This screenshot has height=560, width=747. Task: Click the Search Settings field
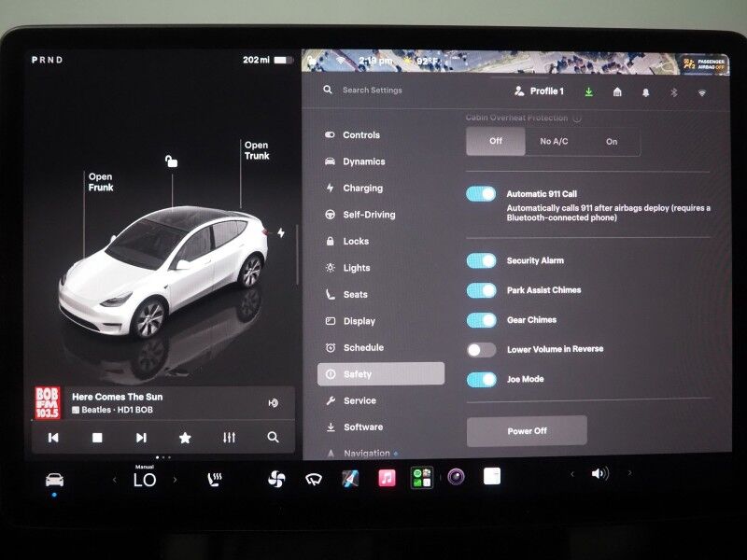pos(372,90)
